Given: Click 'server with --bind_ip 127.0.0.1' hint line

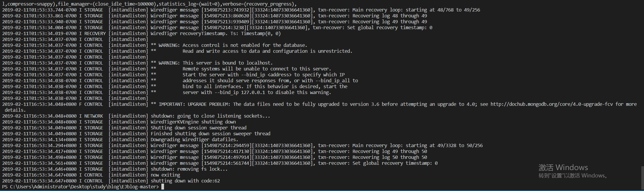Looking at the screenshot, I should point(257,92).
